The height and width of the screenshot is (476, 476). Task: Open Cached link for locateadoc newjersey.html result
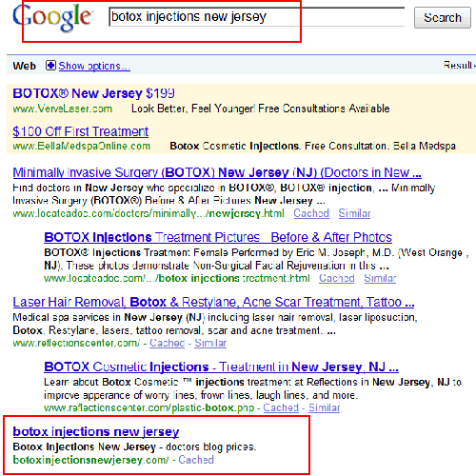pos(311,213)
